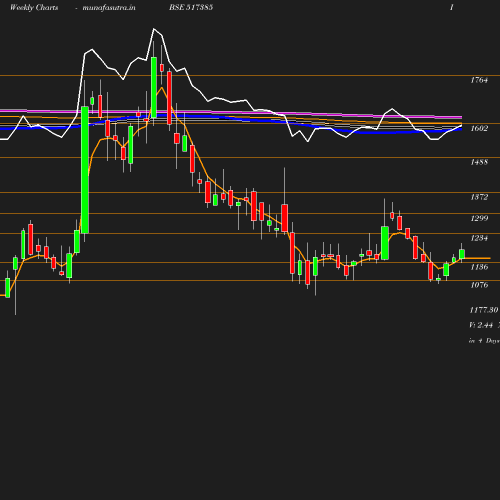Click the 'Weekly Charts' title text
Image resolution: width=500 pixels, height=500 pixels.
(x=34, y=8)
